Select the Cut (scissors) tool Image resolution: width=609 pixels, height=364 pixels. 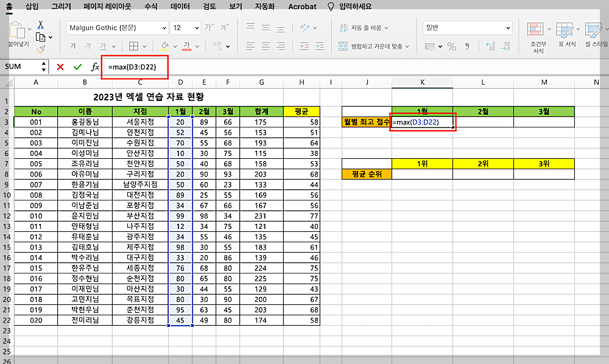tap(40, 25)
